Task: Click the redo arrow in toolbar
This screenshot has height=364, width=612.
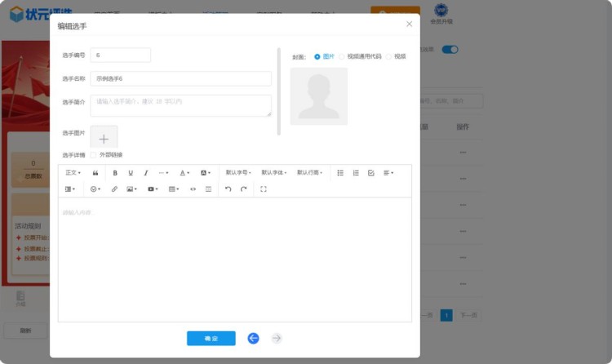Action: tap(243, 189)
